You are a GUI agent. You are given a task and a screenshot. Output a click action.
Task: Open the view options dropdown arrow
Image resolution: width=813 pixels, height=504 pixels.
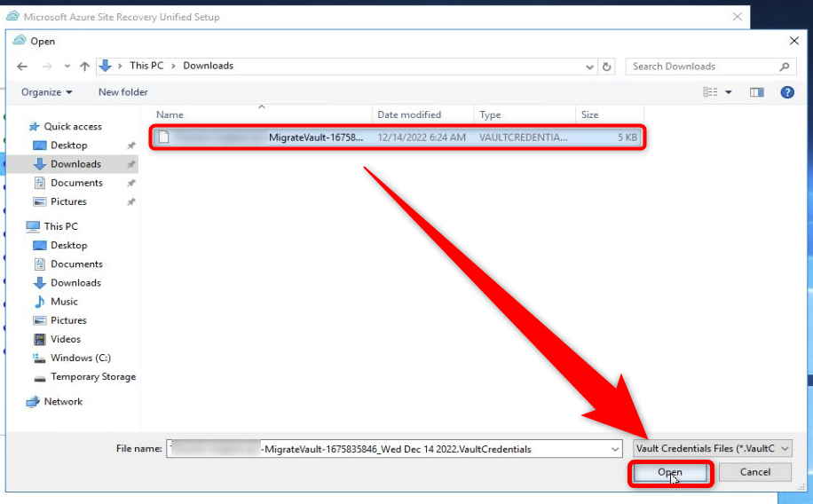(729, 92)
